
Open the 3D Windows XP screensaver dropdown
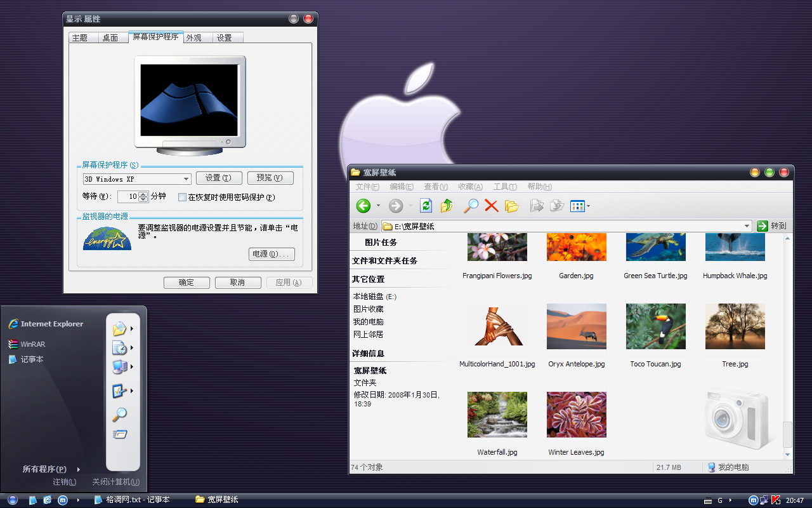(186, 180)
